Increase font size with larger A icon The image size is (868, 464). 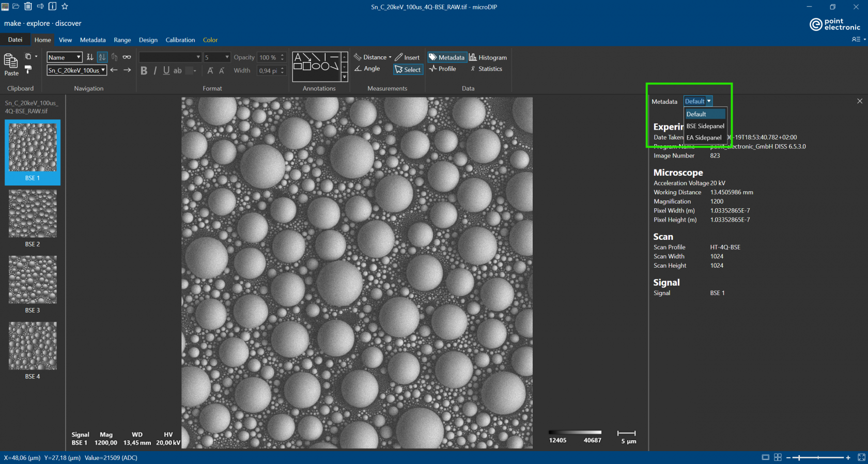[210, 70]
